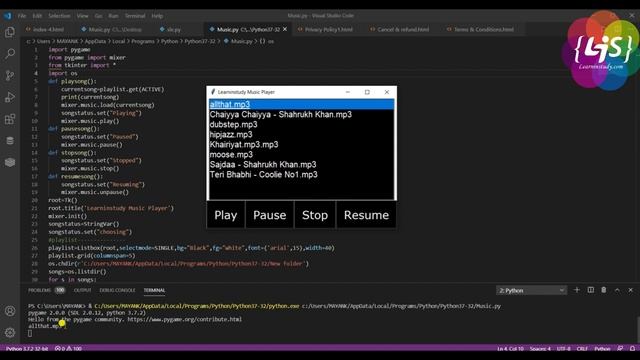Split the terminal panel
Viewport: 640px width, 360px height.
(591, 290)
